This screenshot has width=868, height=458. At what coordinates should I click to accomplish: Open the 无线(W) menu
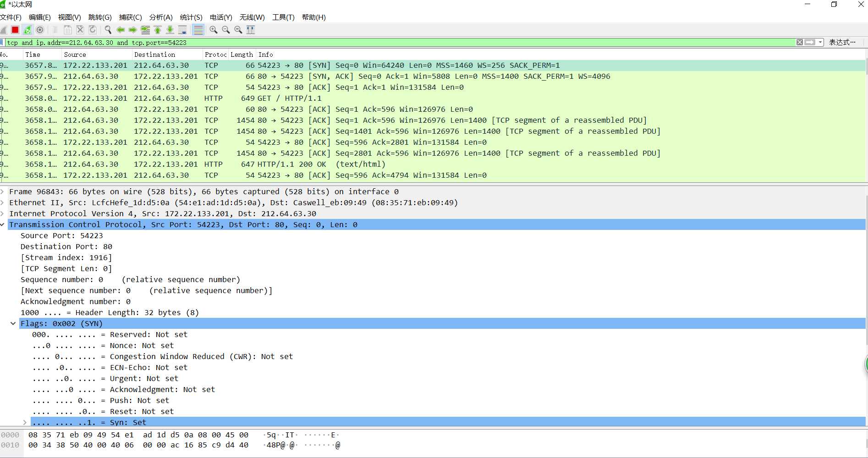click(252, 17)
